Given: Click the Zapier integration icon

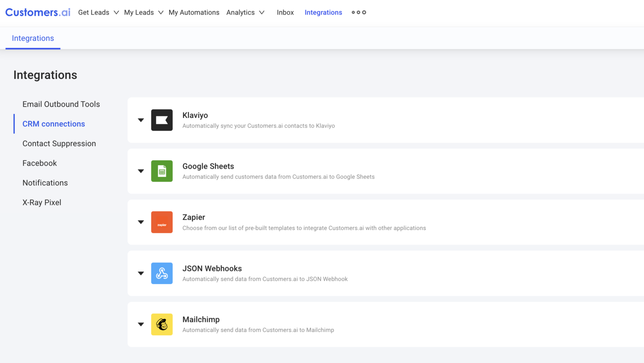Looking at the screenshot, I should coord(162,222).
